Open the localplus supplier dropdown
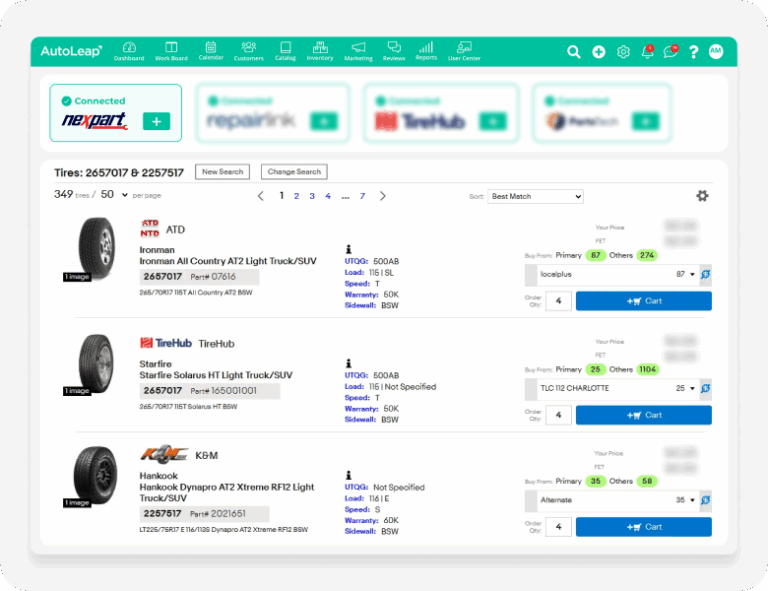768x591 pixels. 617,274
